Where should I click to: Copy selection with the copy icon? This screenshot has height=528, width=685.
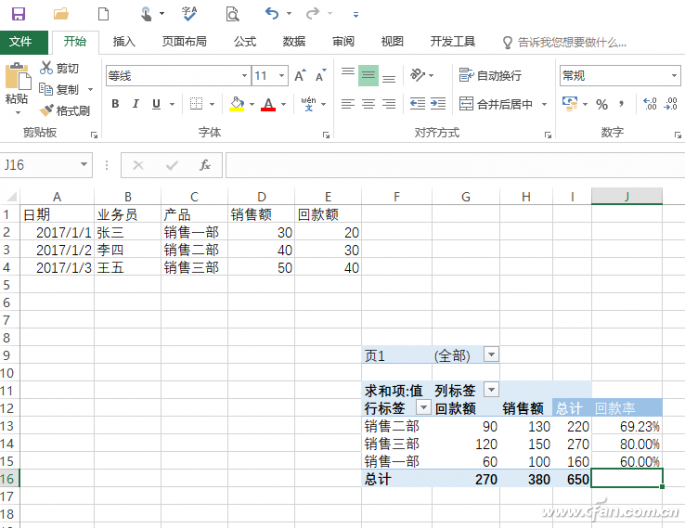click(x=46, y=89)
